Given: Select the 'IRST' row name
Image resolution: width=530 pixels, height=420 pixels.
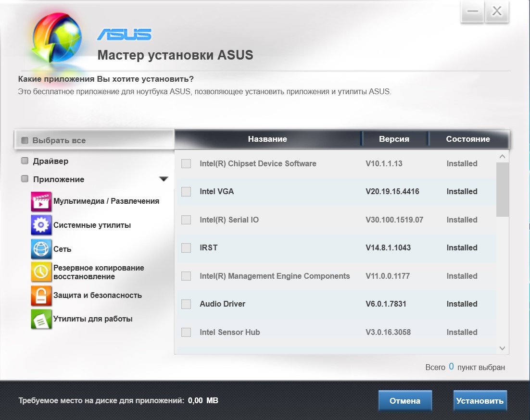Looking at the screenshot, I should click(x=209, y=247).
